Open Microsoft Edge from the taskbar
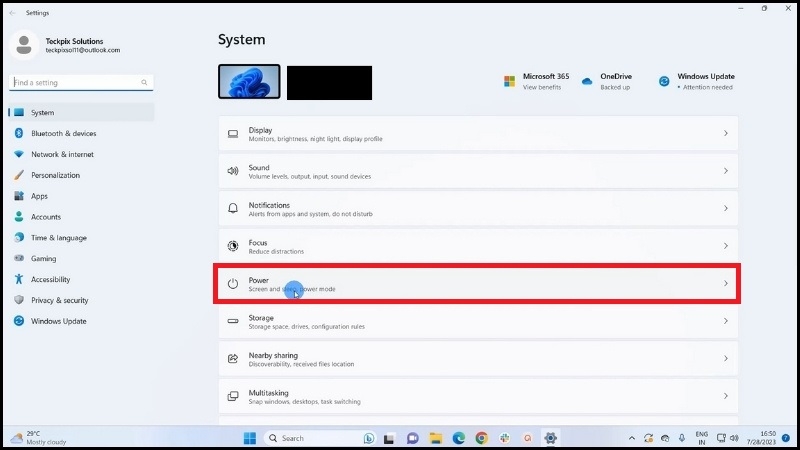This screenshot has height=450, width=800. pos(459,438)
